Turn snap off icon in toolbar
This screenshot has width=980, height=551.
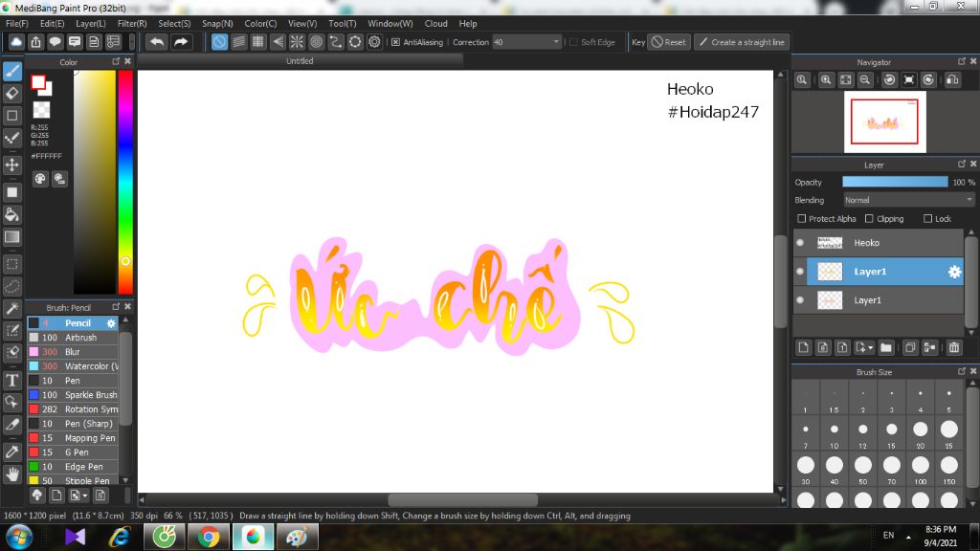(x=219, y=42)
